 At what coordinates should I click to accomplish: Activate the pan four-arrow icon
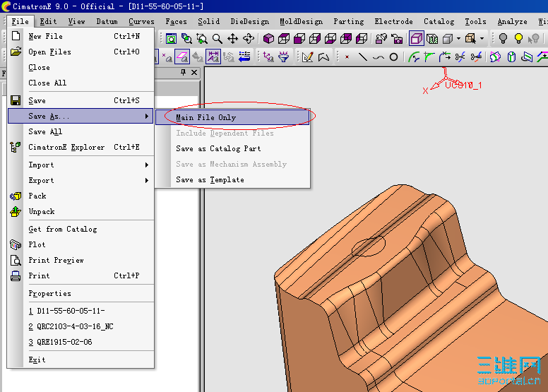point(232,38)
